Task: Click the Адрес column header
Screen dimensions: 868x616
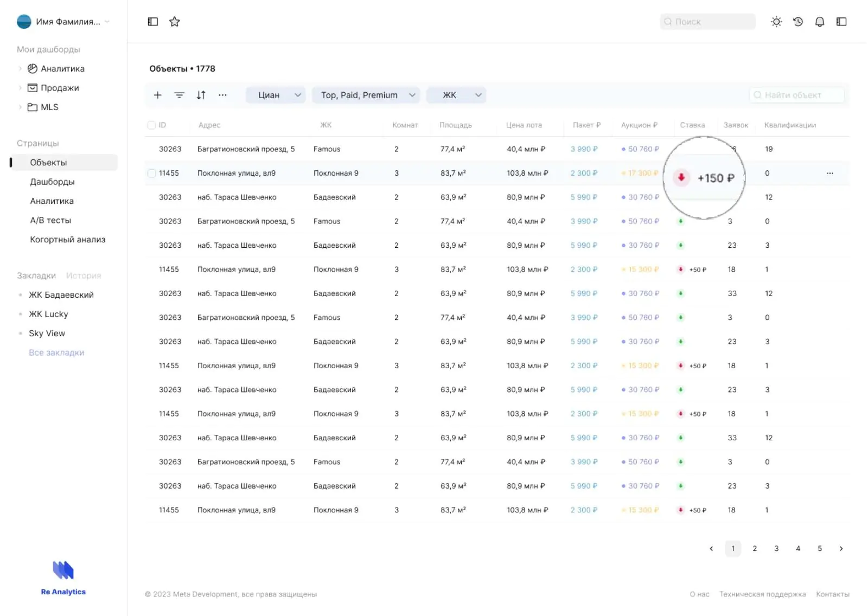Action: [x=209, y=125]
